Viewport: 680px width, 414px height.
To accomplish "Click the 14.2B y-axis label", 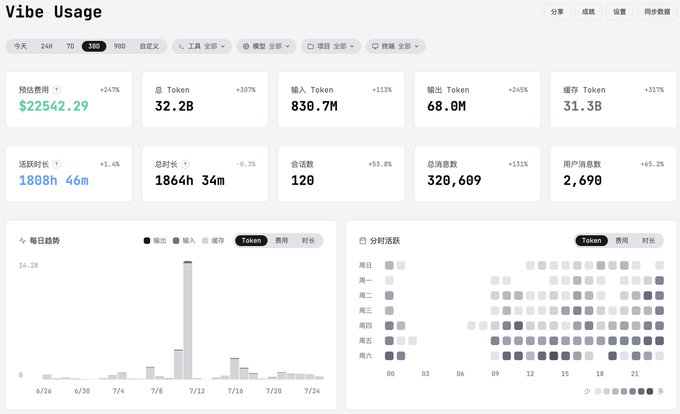I will pos(28,265).
